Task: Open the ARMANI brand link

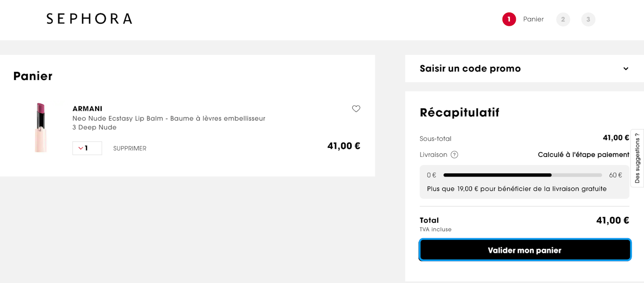Action: 88,109
